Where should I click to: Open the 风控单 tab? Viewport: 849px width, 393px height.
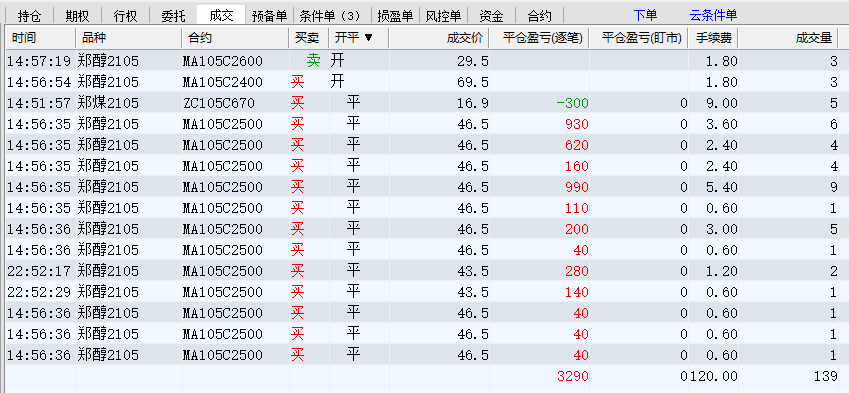[443, 15]
